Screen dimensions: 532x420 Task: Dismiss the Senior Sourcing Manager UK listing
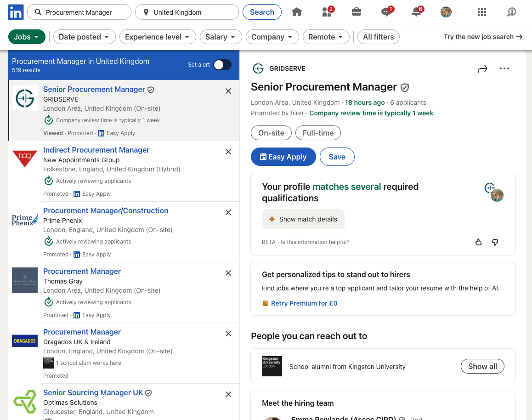(228, 394)
